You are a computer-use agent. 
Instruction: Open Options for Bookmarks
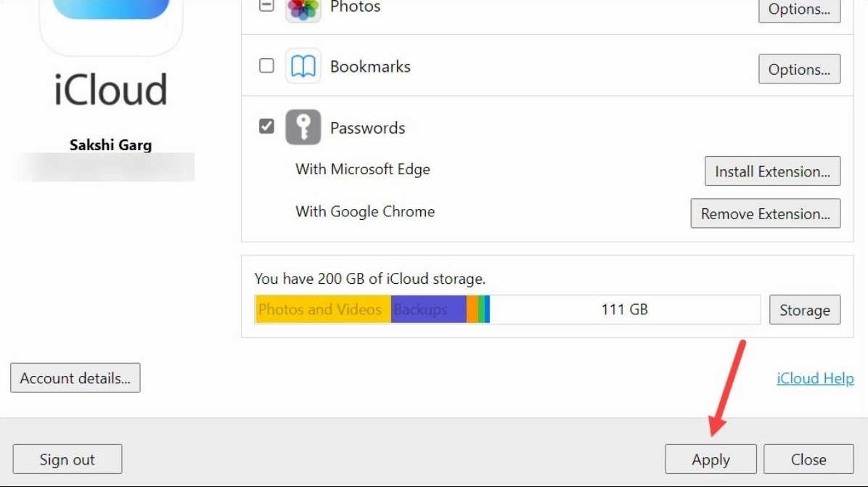[799, 70]
